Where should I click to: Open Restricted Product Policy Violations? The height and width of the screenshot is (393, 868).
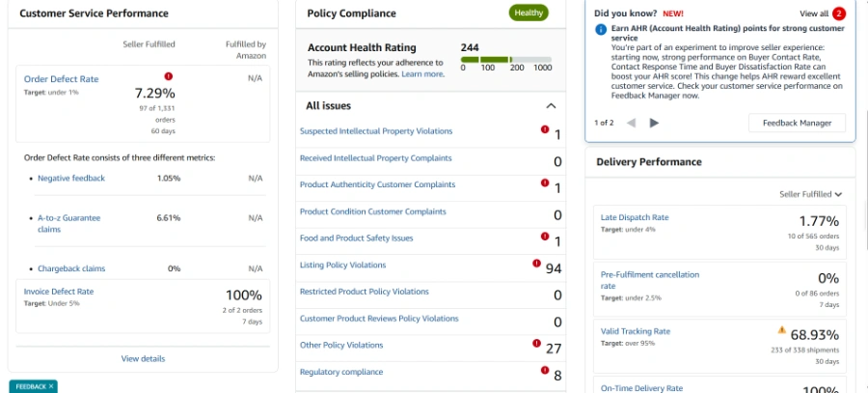(x=365, y=291)
